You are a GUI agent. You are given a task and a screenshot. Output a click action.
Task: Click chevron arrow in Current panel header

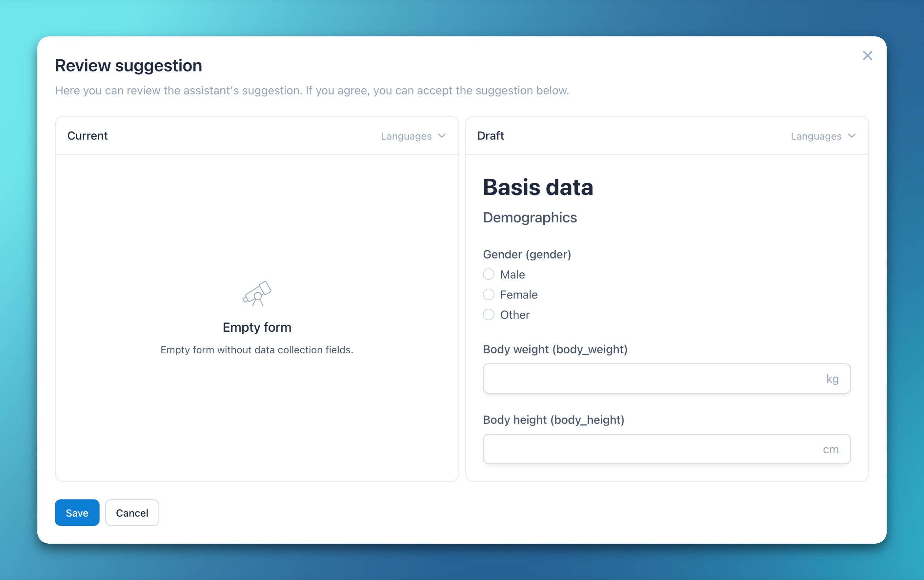point(441,136)
